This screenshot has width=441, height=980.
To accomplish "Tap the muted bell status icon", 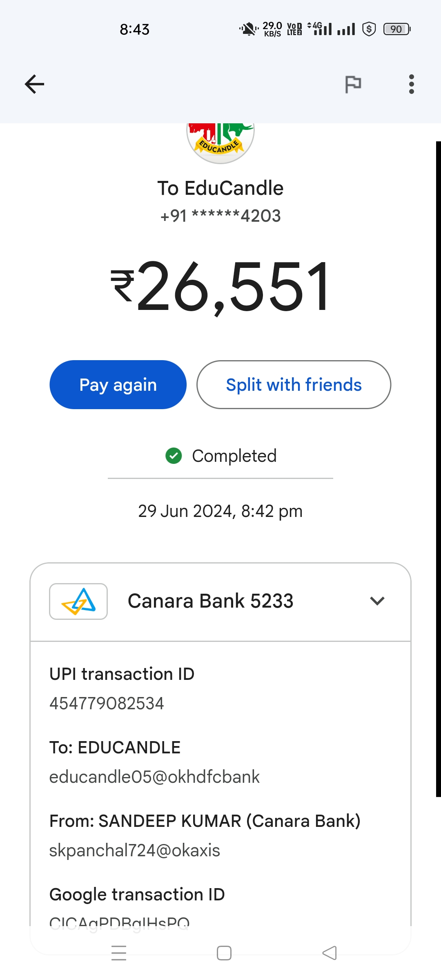I will tap(248, 29).
